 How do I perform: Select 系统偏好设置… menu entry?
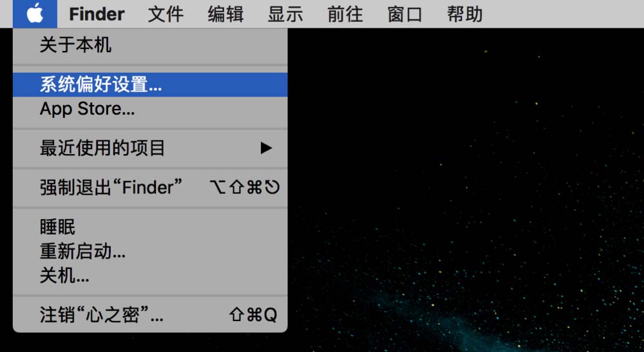[150, 84]
